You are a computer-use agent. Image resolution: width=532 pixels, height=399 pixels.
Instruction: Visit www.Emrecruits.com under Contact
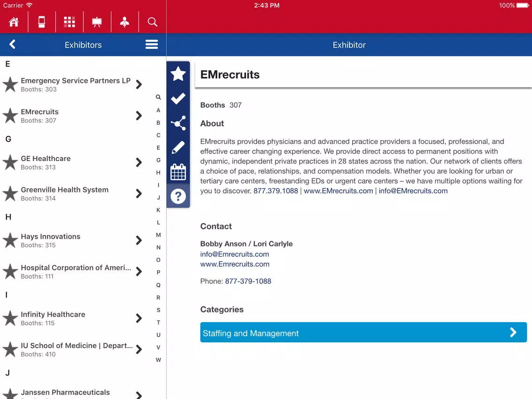[x=235, y=264]
